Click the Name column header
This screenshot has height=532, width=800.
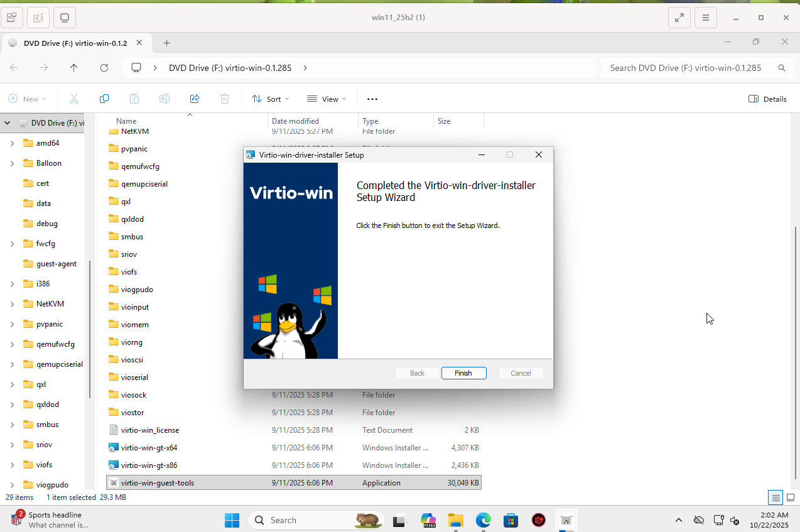pyautogui.click(x=126, y=121)
